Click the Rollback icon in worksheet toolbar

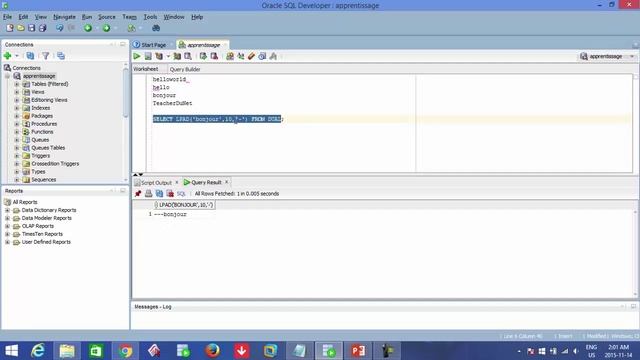pyautogui.click(x=214, y=56)
